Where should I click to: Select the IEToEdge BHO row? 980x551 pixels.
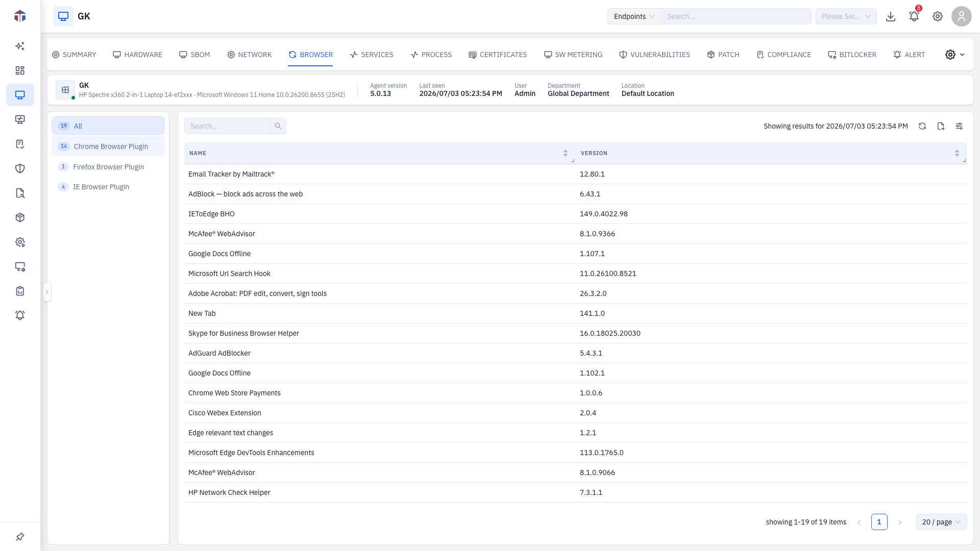[x=575, y=214]
